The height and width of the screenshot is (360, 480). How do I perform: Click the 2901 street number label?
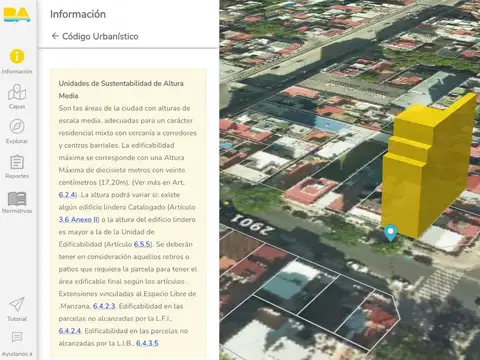click(x=252, y=224)
